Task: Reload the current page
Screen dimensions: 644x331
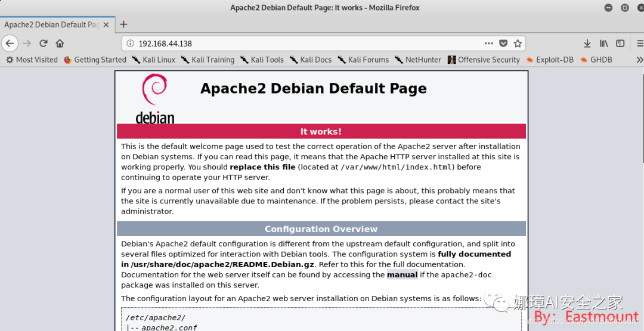Action: (x=44, y=43)
